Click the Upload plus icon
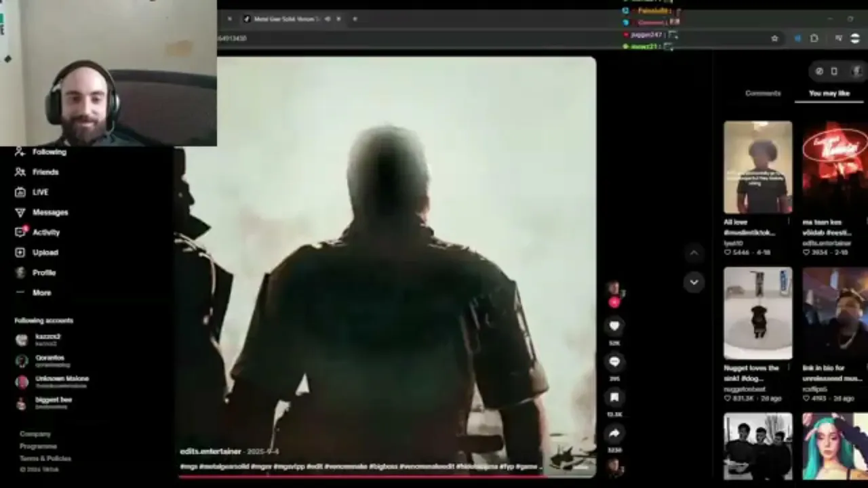This screenshot has height=488, width=868. tap(20, 252)
